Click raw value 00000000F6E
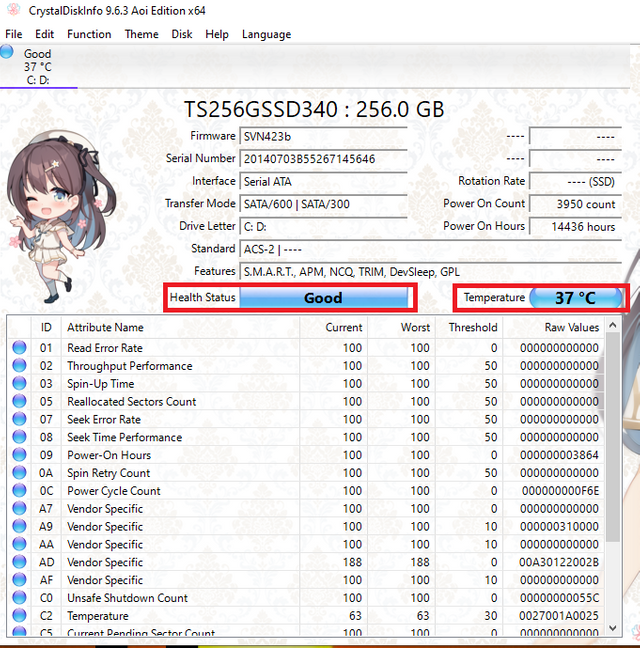 [x=560, y=491]
